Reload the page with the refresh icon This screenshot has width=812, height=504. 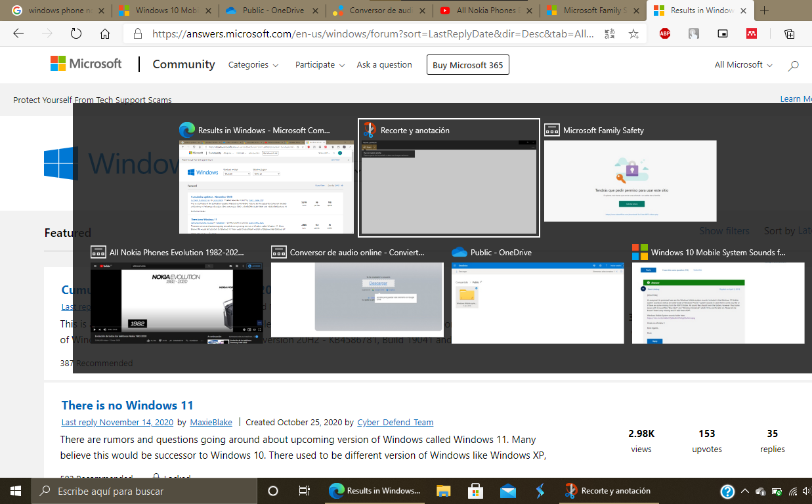click(76, 34)
